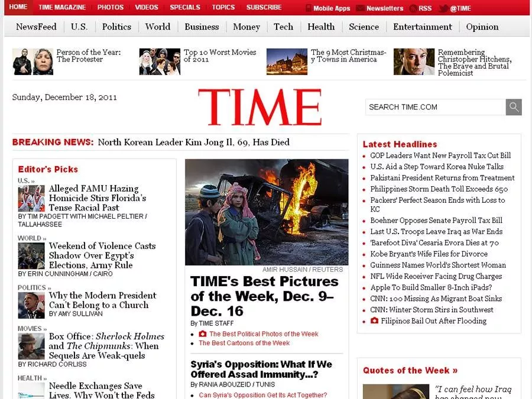
Task: Focus the SEARCH TIME.COM input field
Action: (435, 107)
